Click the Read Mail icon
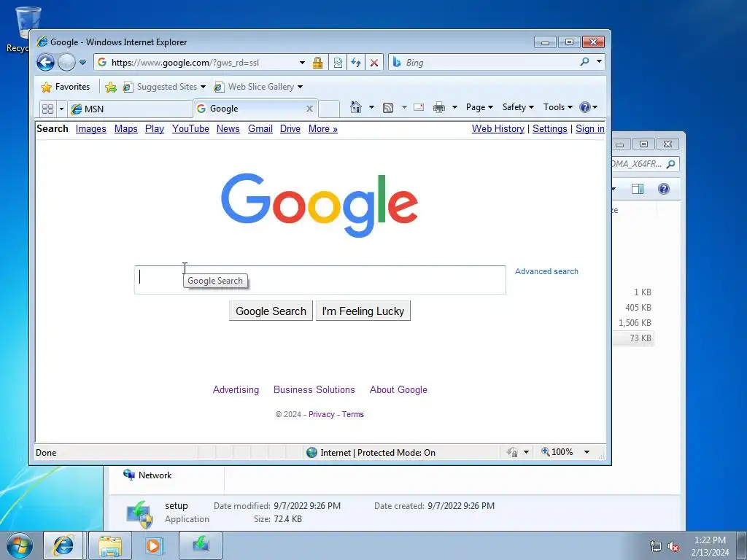 click(x=419, y=107)
